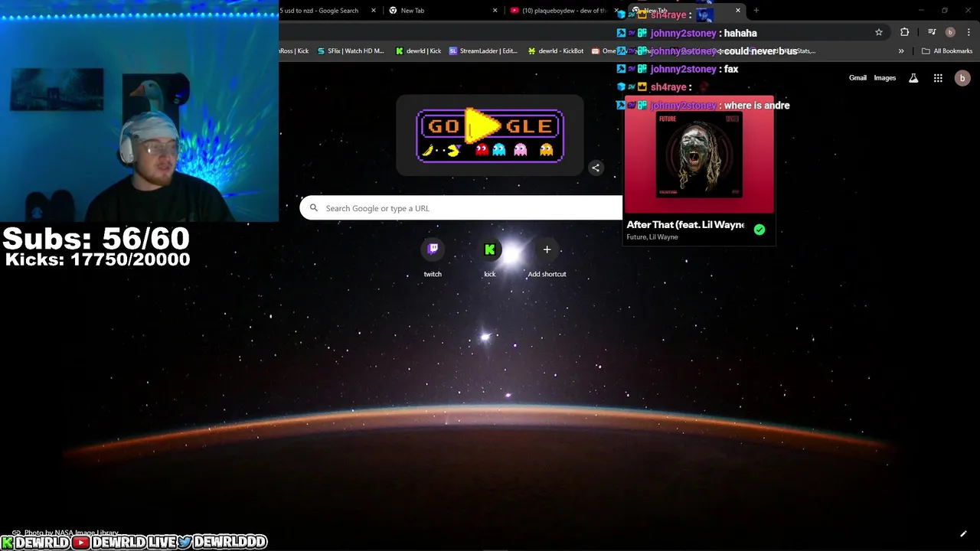980x551 pixels.
Task: Click Customize Chrome pencil icon
Action: [x=963, y=534]
